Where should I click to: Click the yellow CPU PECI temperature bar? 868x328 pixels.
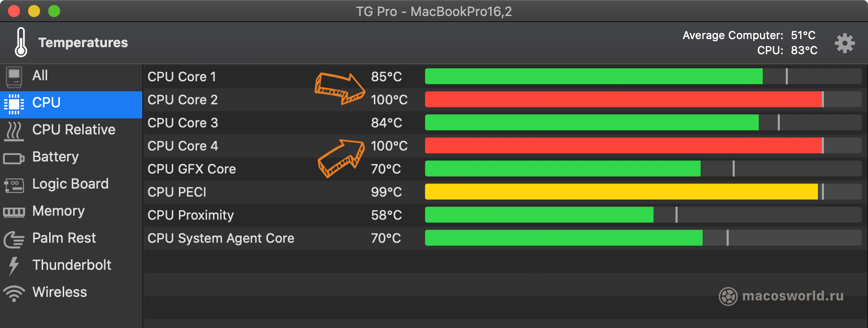(621, 192)
